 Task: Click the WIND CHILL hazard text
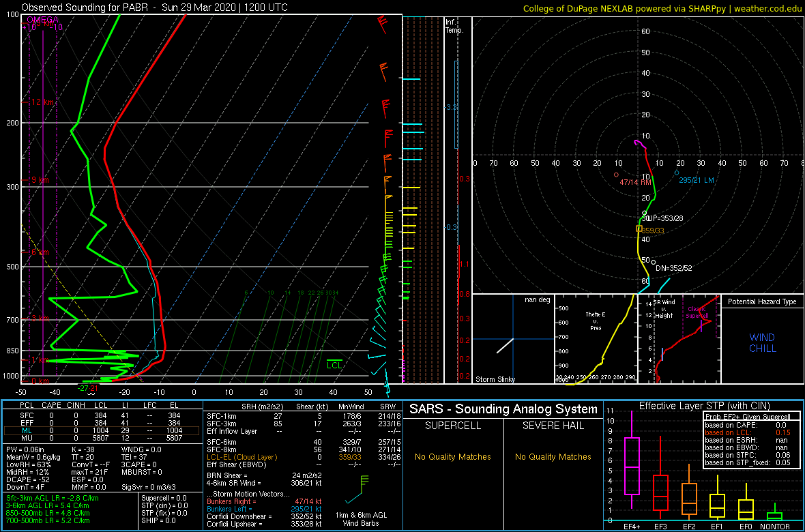click(762, 343)
